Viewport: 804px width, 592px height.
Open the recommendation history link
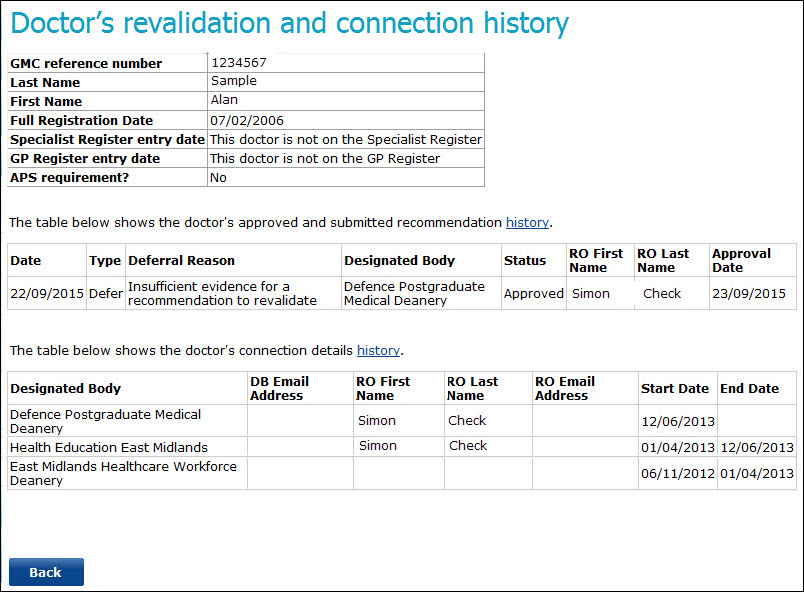click(x=527, y=222)
